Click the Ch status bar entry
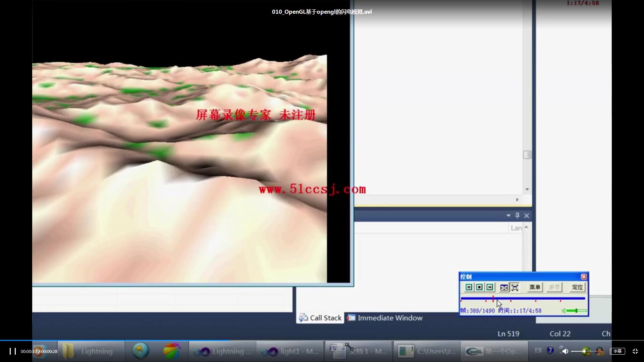 (606, 334)
